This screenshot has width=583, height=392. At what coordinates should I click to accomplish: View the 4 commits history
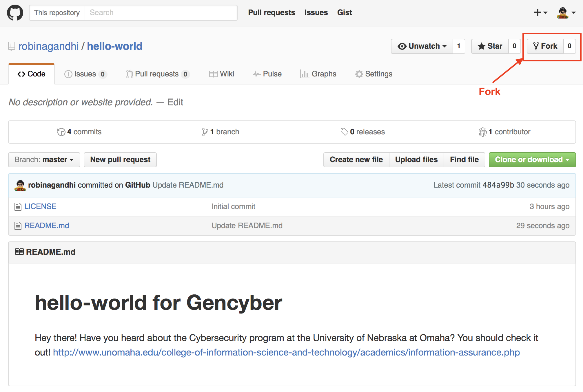[x=79, y=132]
